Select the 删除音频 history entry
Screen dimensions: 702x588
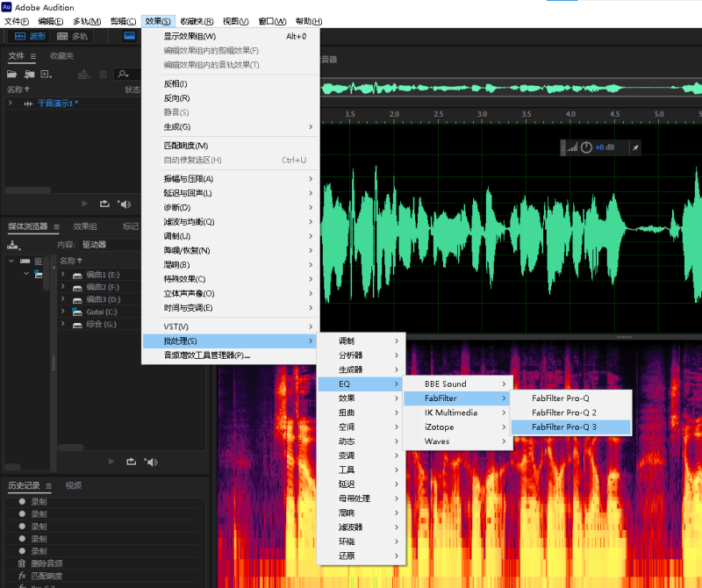(x=47, y=563)
